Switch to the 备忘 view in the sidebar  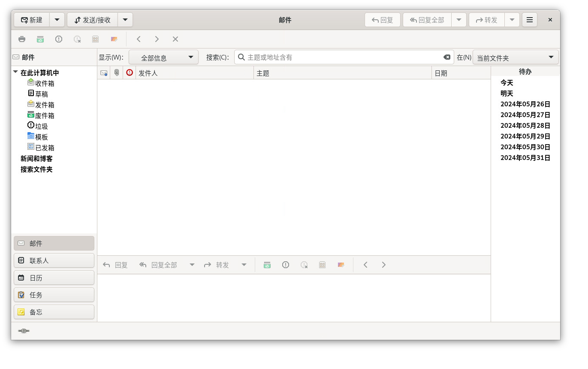click(x=54, y=312)
